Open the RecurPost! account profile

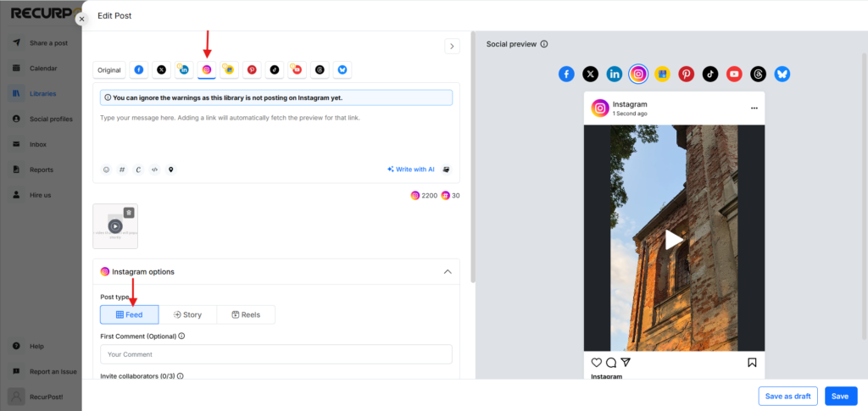(x=41, y=397)
